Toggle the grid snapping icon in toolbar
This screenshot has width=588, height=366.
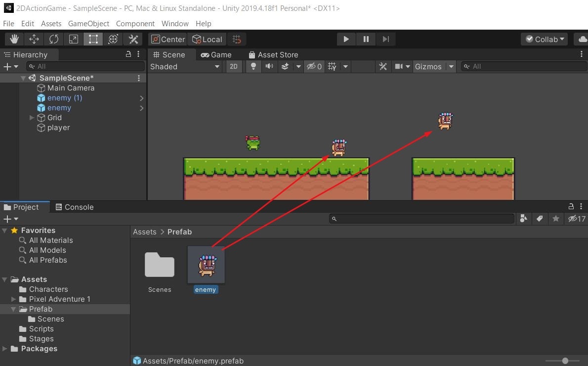click(237, 39)
